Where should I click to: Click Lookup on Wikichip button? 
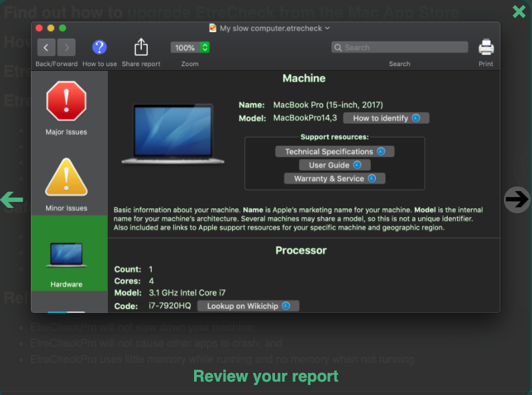point(248,306)
